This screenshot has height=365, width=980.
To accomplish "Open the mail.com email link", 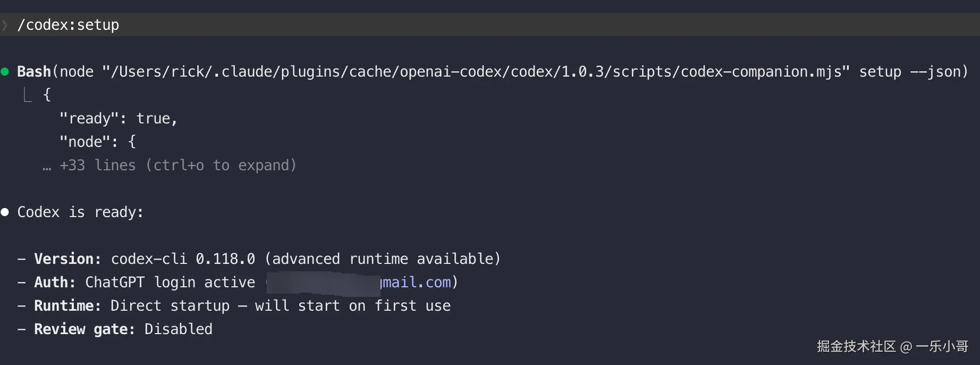I will [x=416, y=283].
